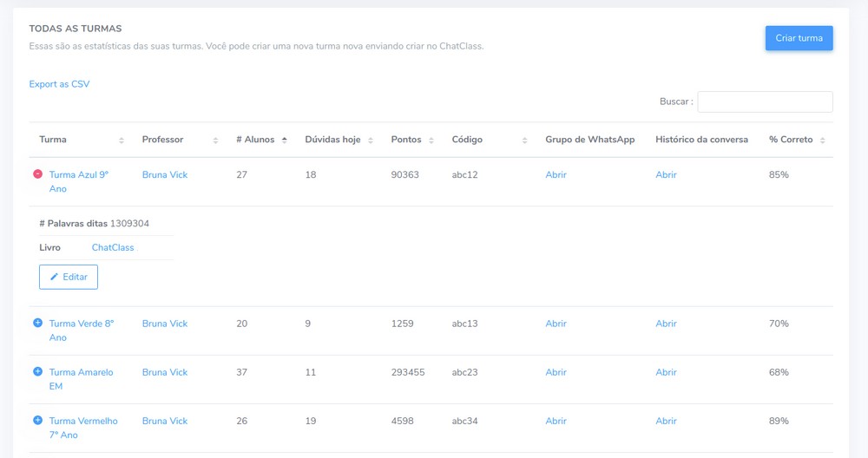Download data via Export as CSV

(x=59, y=84)
